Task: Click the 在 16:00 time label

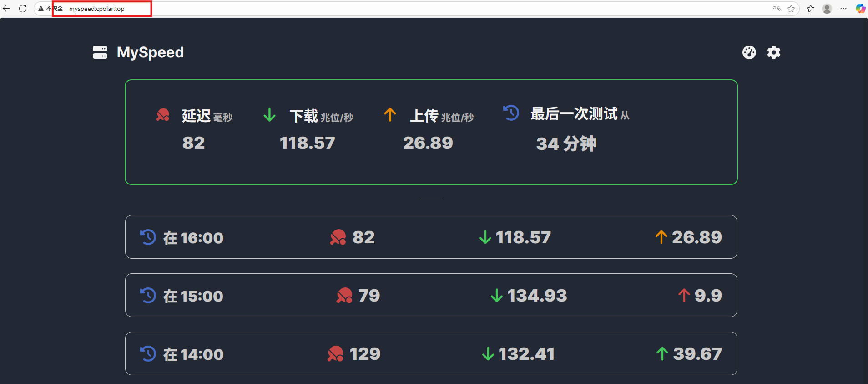Action: (x=193, y=238)
